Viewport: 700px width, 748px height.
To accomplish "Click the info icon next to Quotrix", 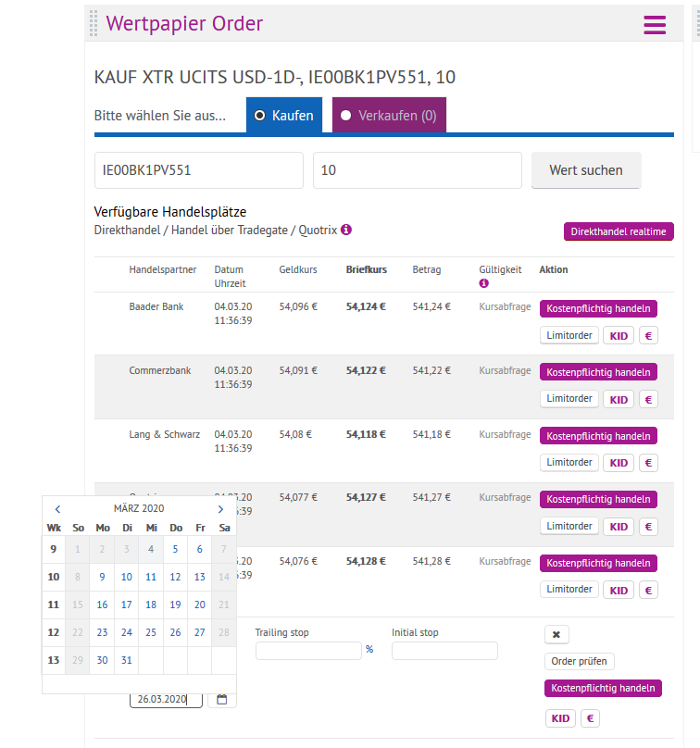I will point(346,230).
